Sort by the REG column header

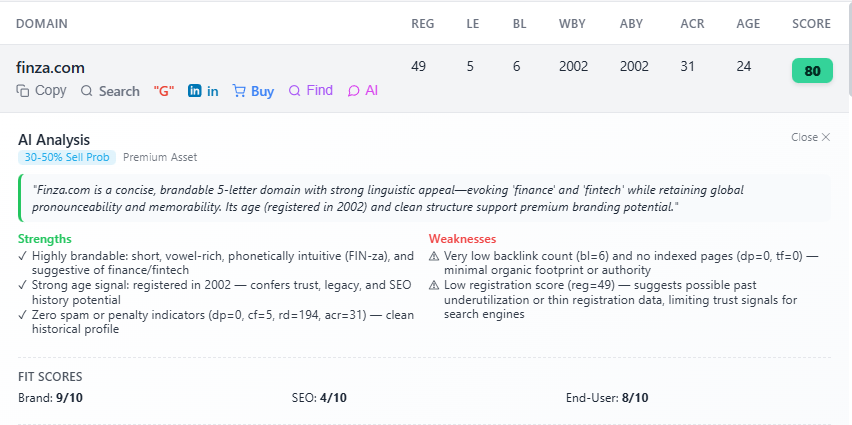(x=423, y=23)
